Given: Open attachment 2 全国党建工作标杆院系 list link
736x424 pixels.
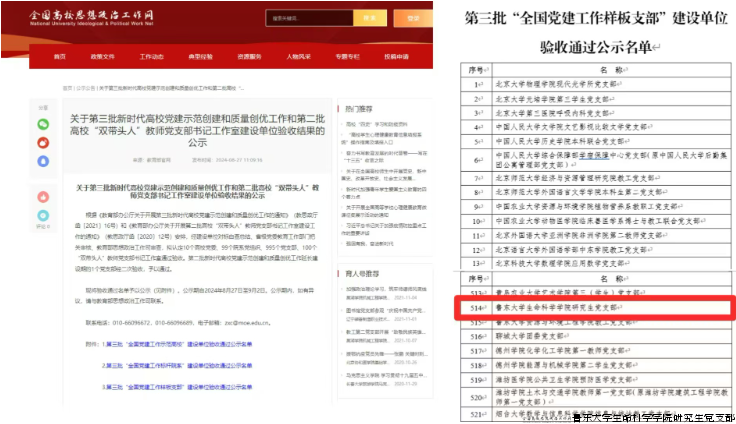Looking at the screenshot, I should tap(179, 365).
